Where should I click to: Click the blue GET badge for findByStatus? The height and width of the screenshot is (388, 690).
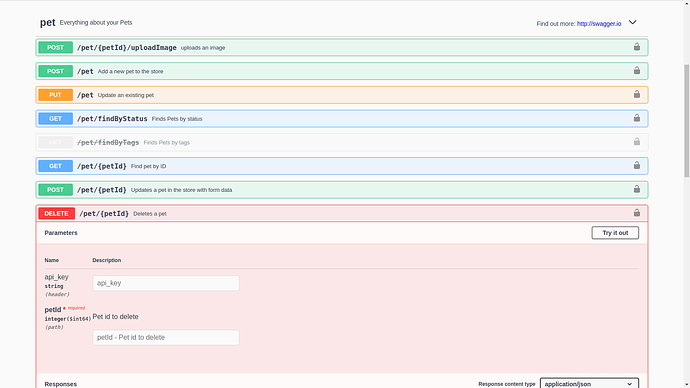[x=55, y=119]
